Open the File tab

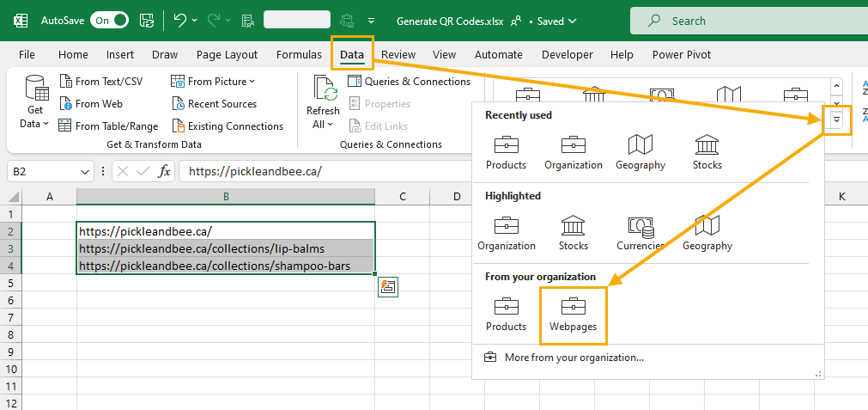27,54
